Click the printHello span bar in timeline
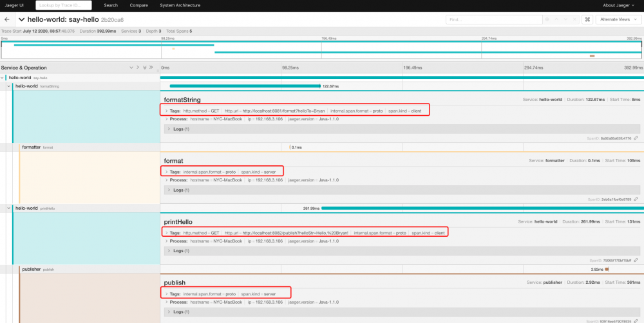This screenshot has width=644, height=323. tap(482, 208)
